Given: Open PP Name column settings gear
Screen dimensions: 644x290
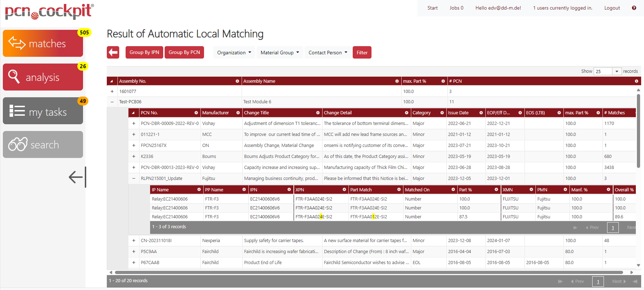Looking at the screenshot, I should [x=244, y=190].
